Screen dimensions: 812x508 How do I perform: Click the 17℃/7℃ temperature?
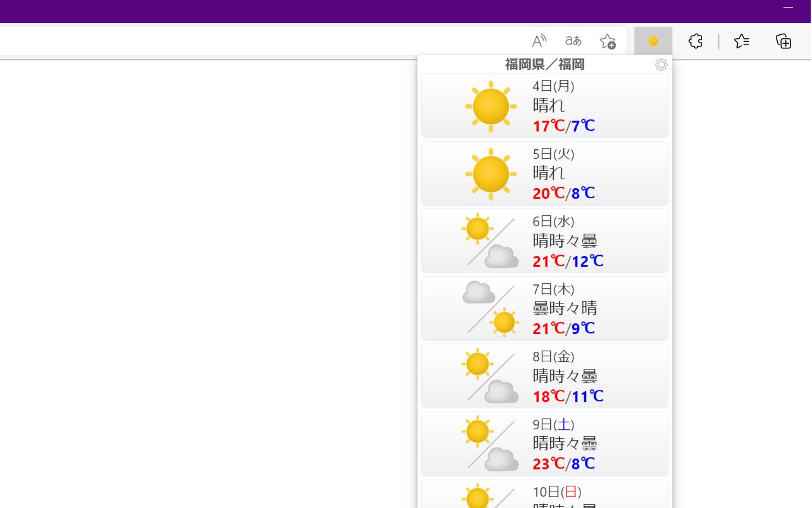tap(564, 126)
